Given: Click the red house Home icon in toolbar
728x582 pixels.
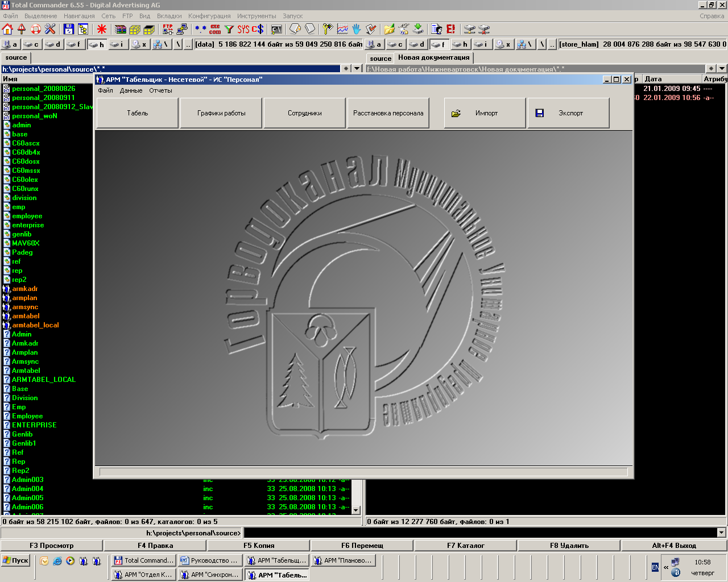Looking at the screenshot, I should click(x=7, y=29).
